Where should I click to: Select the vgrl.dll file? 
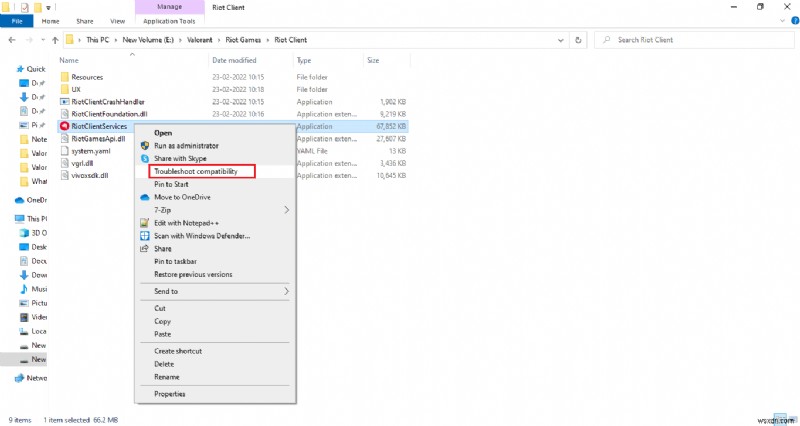click(x=82, y=163)
